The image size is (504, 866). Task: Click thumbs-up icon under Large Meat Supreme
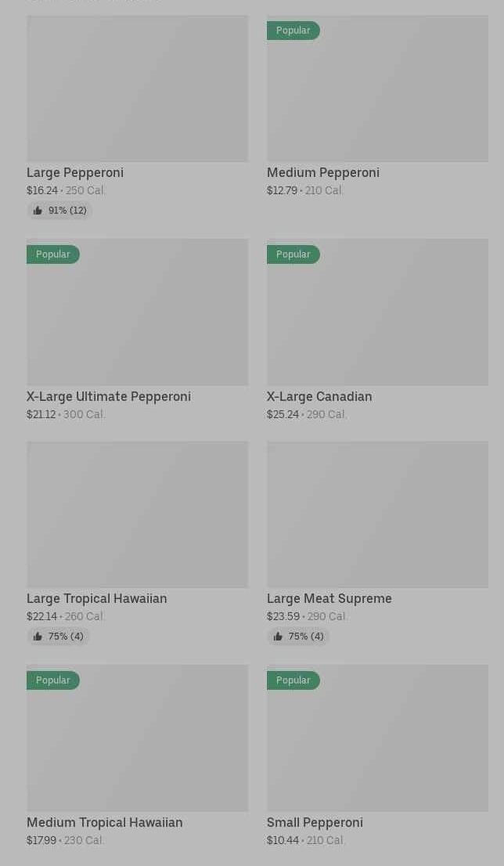coord(278,637)
